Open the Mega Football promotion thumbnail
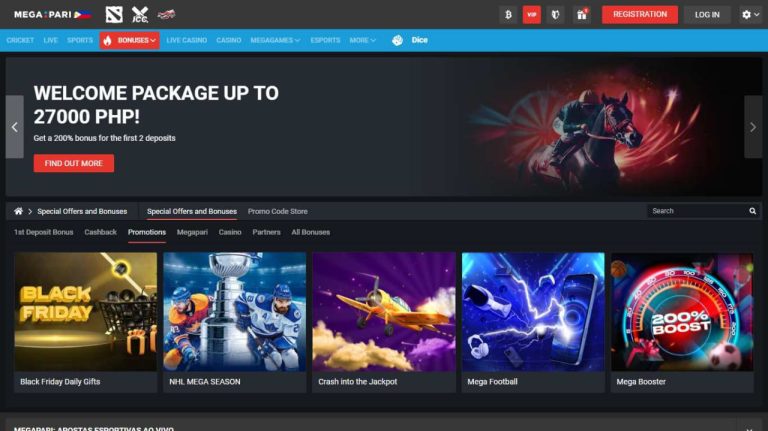 pos(533,311)
